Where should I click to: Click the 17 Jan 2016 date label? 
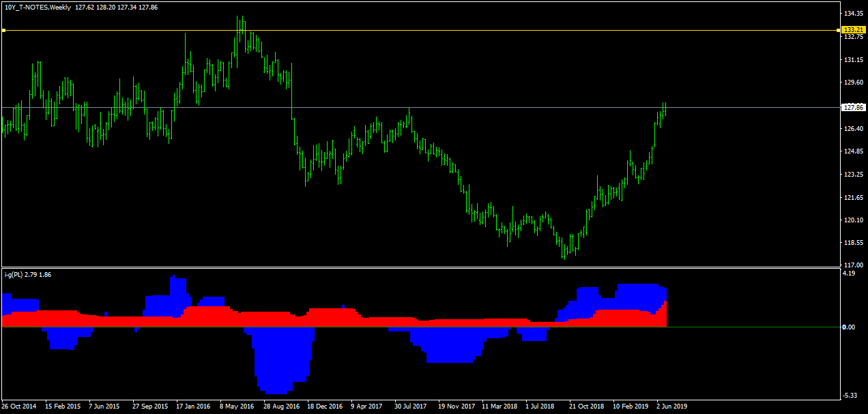click(x=193, y=406)
